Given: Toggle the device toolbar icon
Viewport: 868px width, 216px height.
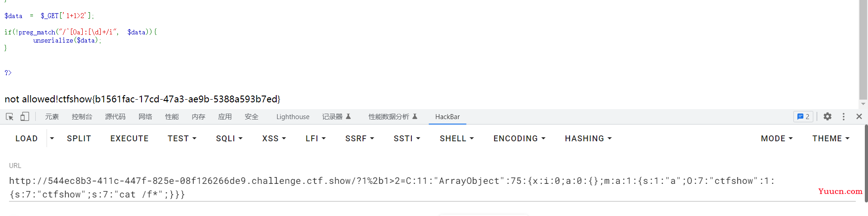Looking at the screenshot, I should (x=24, y=117).
